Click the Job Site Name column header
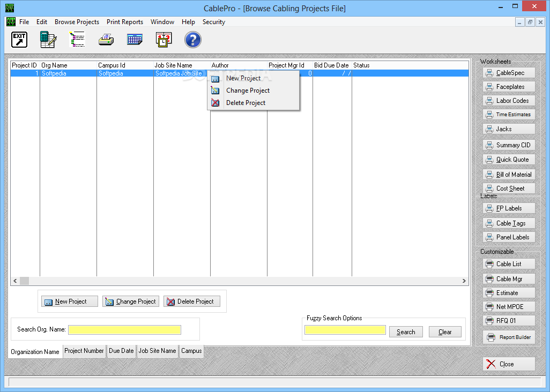Screen dimensions: 550x392 (182, 65)
